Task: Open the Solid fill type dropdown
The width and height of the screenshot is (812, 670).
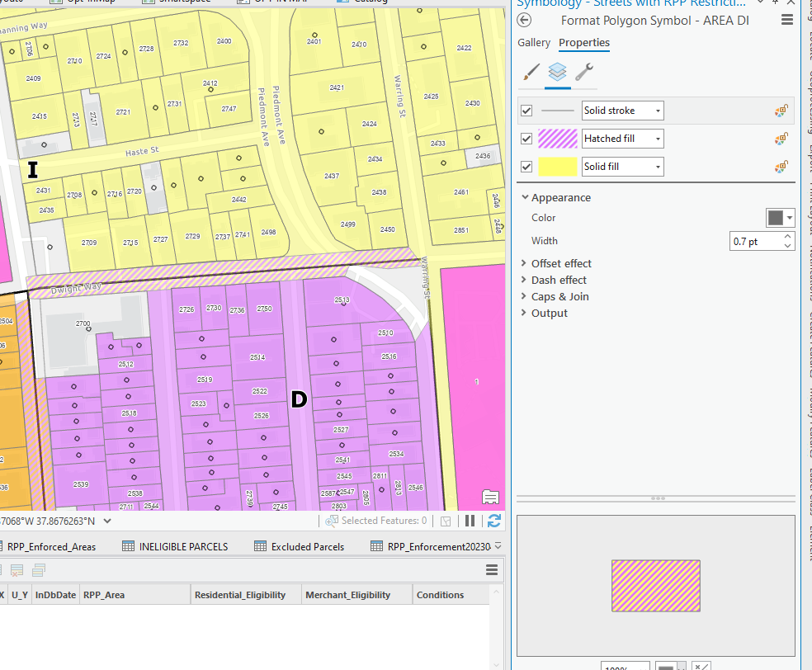Action: pyautogui.click(x=622, y=166)
